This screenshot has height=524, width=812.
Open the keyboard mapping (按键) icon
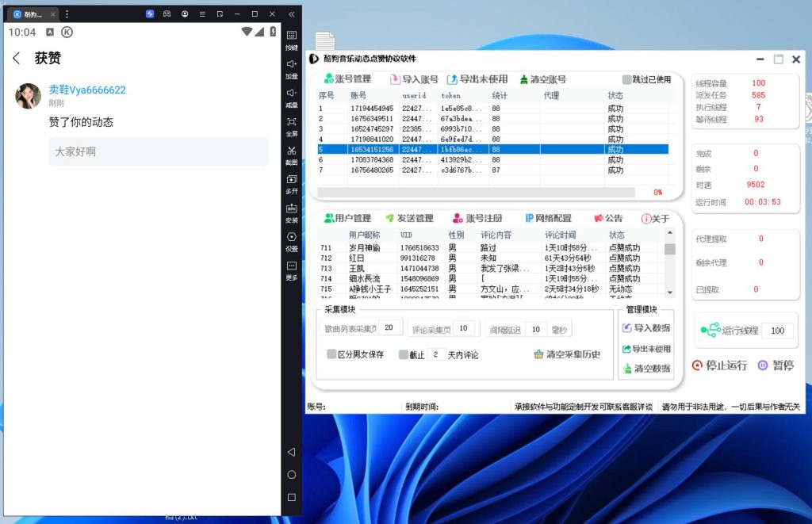coord(291,36)
